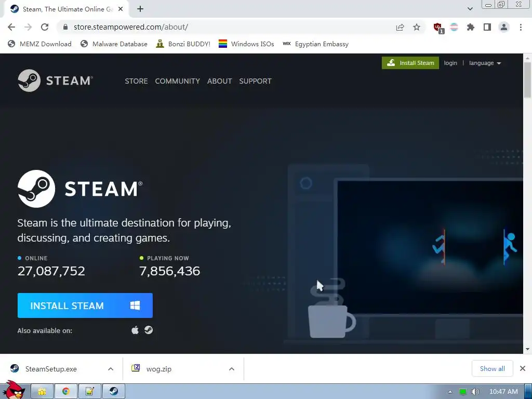Expand the wog.zip download options chevron
532x399 pixels.
tap(232, 369)
